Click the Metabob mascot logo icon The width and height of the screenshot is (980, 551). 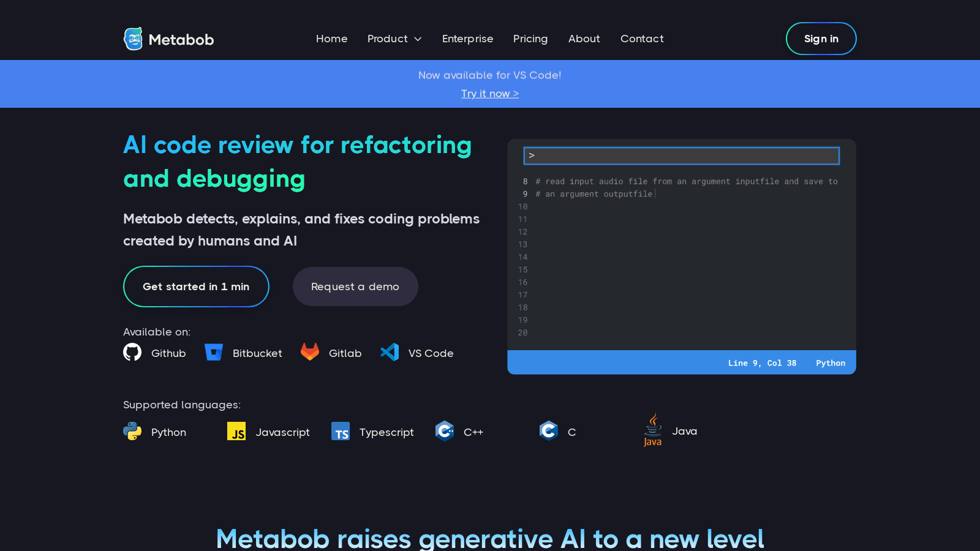pos(133,39)
